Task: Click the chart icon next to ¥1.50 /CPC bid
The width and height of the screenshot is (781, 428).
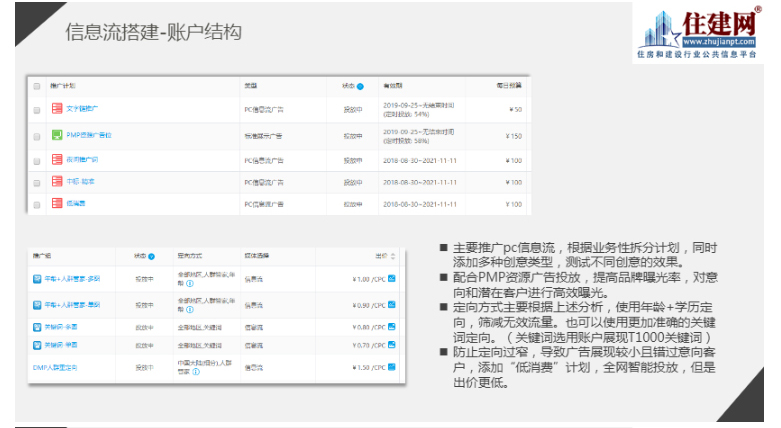Action: click(392, 369)
